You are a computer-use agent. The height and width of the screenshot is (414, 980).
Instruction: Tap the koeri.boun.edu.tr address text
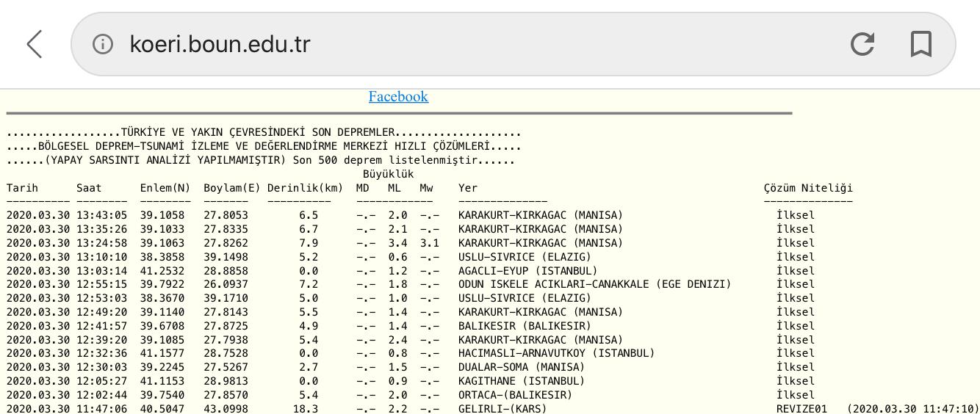[220, 44]
